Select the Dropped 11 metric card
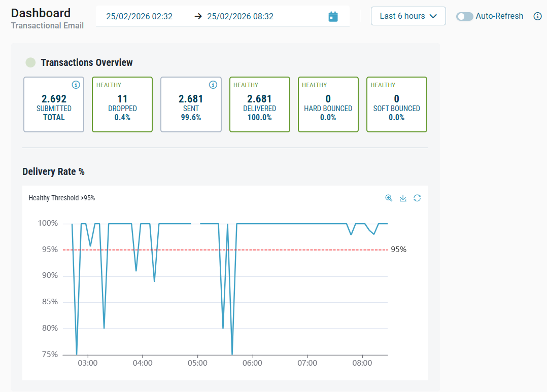The image size is (547, 392). 122,104
